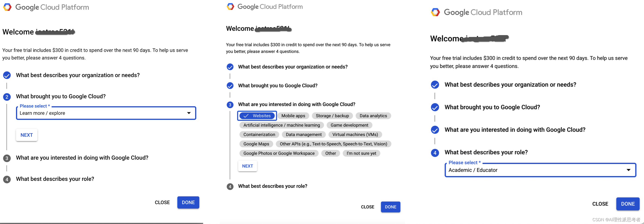
Task: Click the arrow on Academic / Educator dropdown
Action: tap(628, 170)
